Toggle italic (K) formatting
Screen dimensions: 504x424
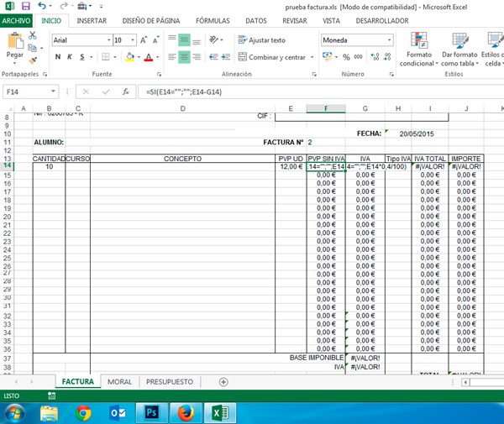tap(71, 57)
